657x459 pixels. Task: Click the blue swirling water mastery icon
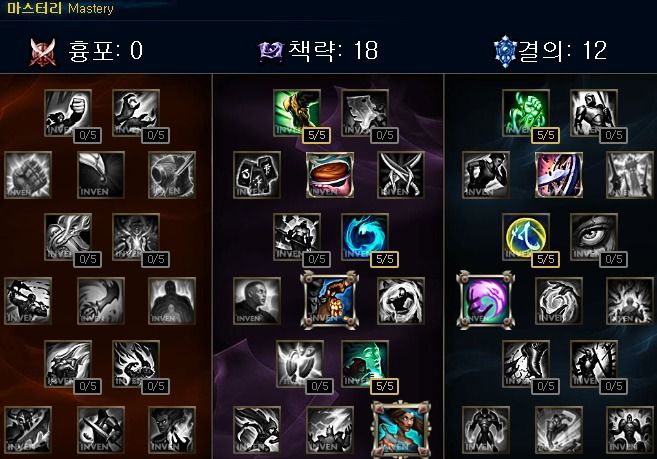[365, 237]
